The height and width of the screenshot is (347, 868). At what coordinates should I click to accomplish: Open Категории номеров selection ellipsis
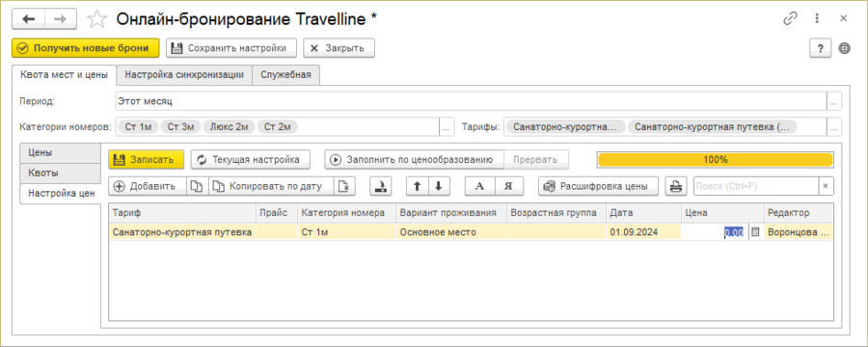(447, 127)
